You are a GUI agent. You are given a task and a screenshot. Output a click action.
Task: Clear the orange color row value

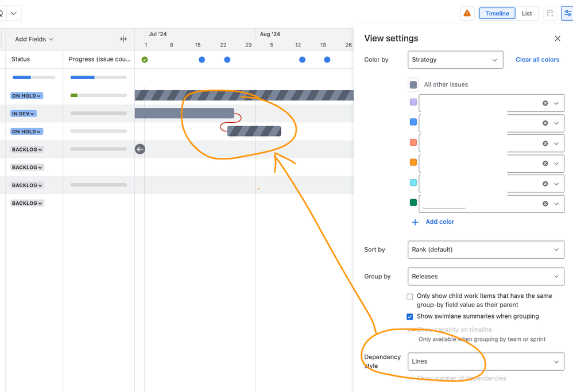545,164
